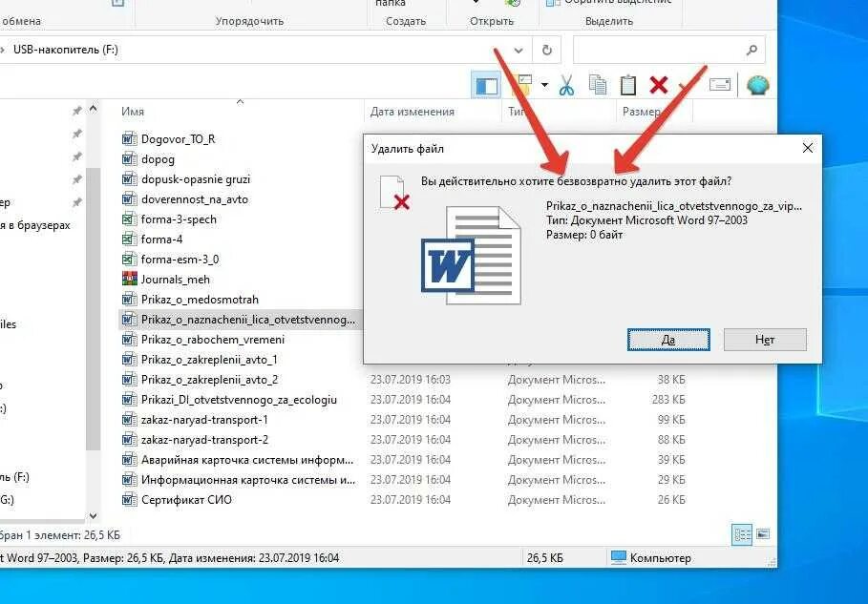Open Classic Shell settings shell icon

coord(757,85)
